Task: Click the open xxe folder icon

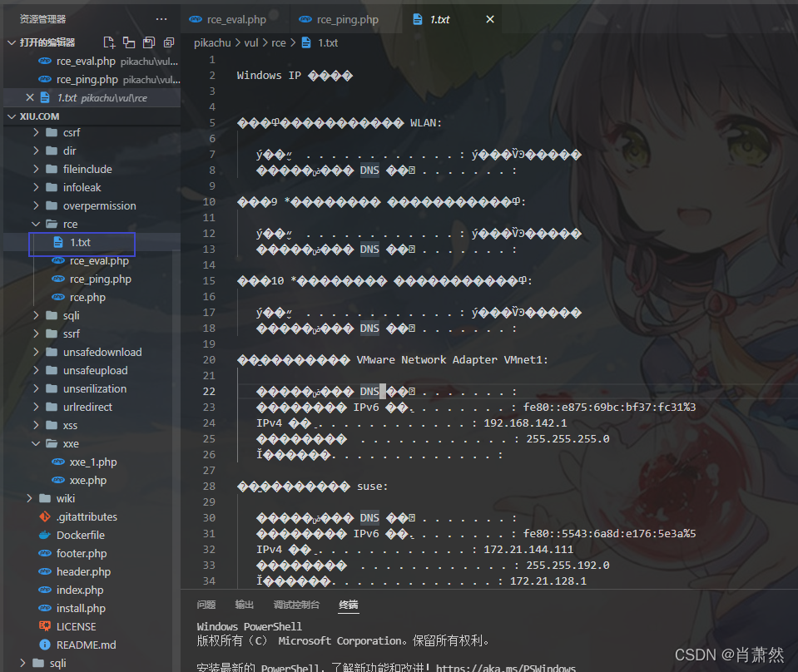Action: coord(52,443)
